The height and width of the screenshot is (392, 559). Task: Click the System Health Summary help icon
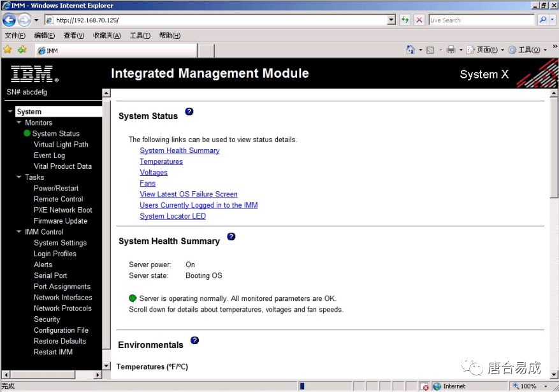[231, 236]
